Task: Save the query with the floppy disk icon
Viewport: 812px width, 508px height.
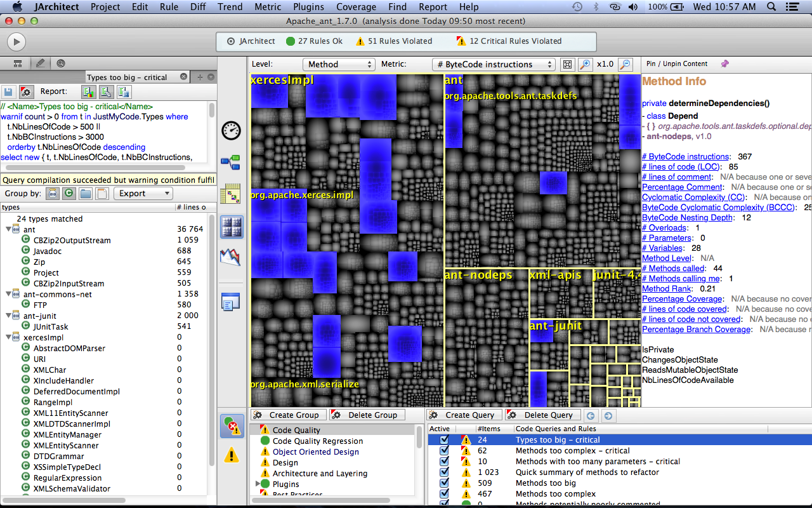Action: pyautogui.click(x=9, y=91)
